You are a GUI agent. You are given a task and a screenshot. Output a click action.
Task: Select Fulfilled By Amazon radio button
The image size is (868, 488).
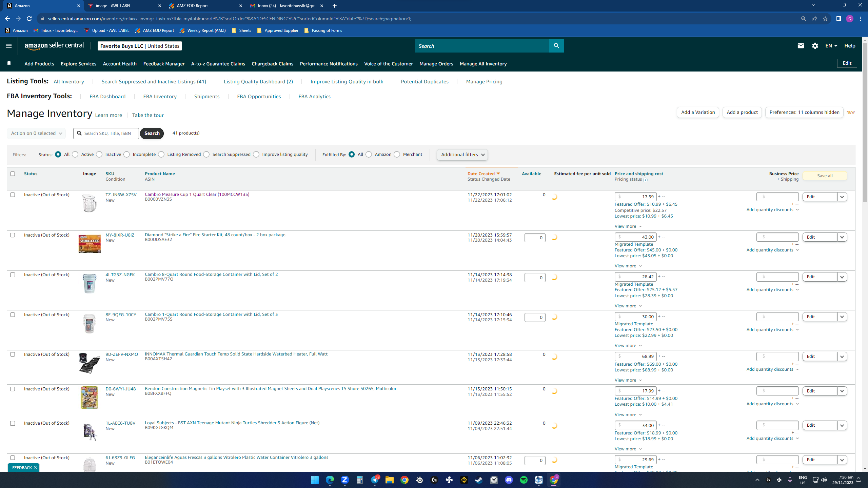coord(369,155)
